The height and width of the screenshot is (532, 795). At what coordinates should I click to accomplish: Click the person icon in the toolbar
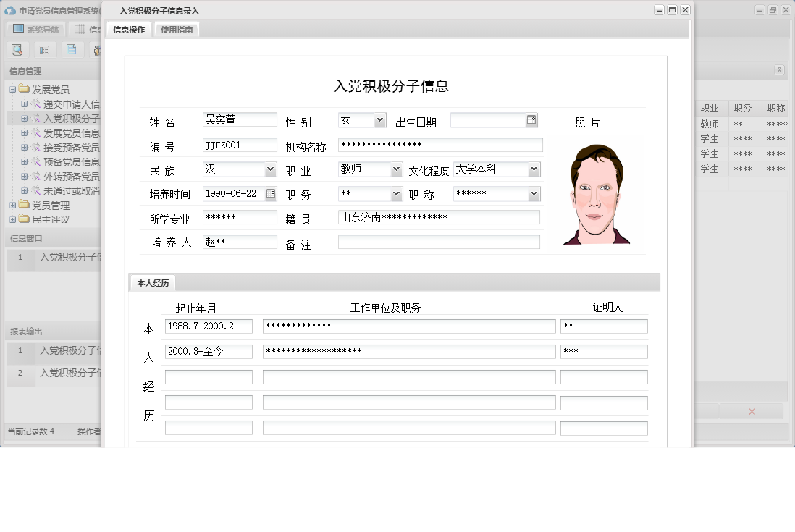(x=98, y=50)
